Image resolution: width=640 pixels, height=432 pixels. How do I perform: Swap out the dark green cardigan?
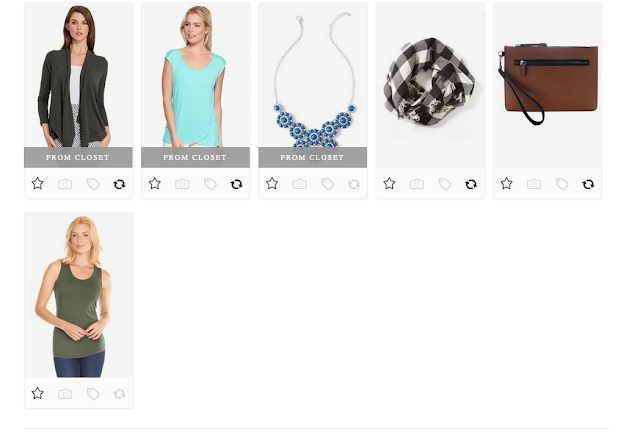pyautogui.click(x=119, y=184)
